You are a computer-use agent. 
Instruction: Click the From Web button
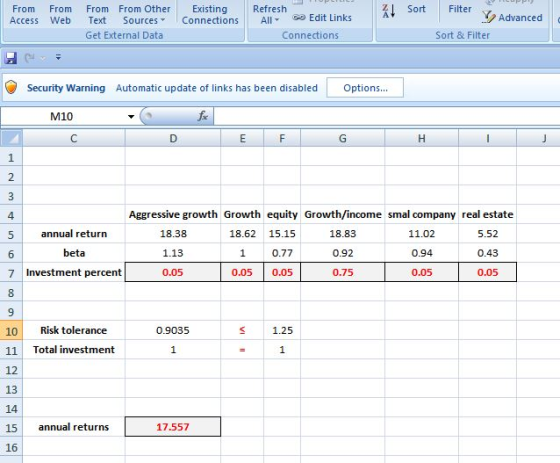click(60, 14)
